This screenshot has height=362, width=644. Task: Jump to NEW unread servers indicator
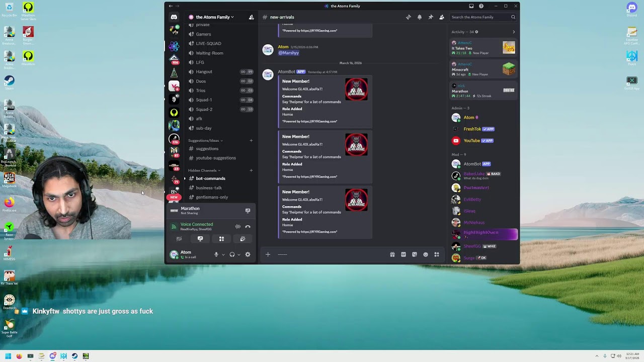tap(174, 197)
